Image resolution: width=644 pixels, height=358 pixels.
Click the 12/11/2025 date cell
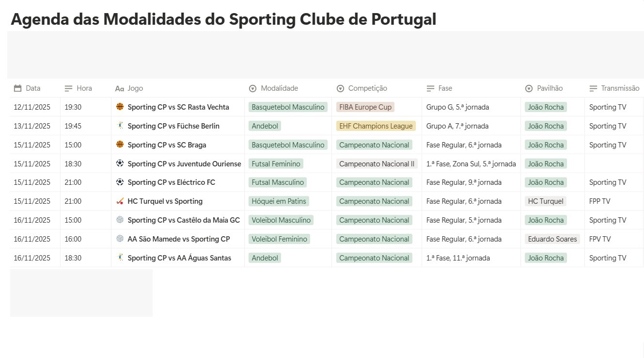pyautogui.click(x=32, y=107)
